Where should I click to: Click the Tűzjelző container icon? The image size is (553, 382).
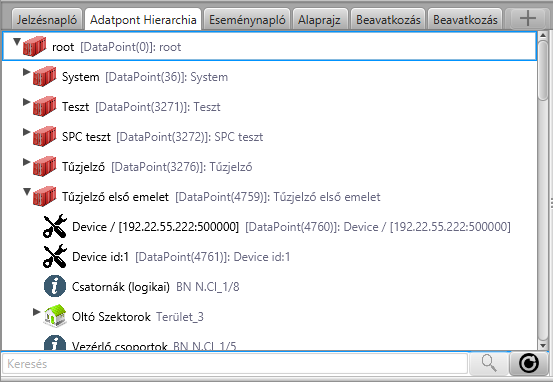pos(44,166)
